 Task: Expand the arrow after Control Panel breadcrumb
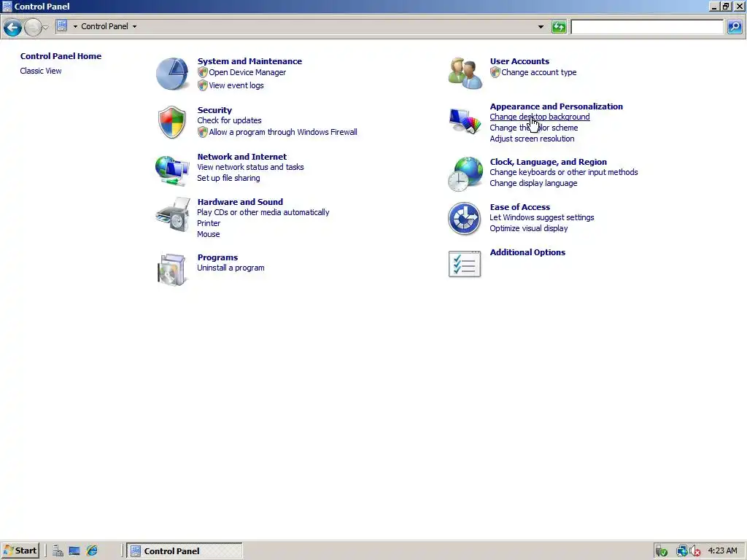(x=134, y=26)
